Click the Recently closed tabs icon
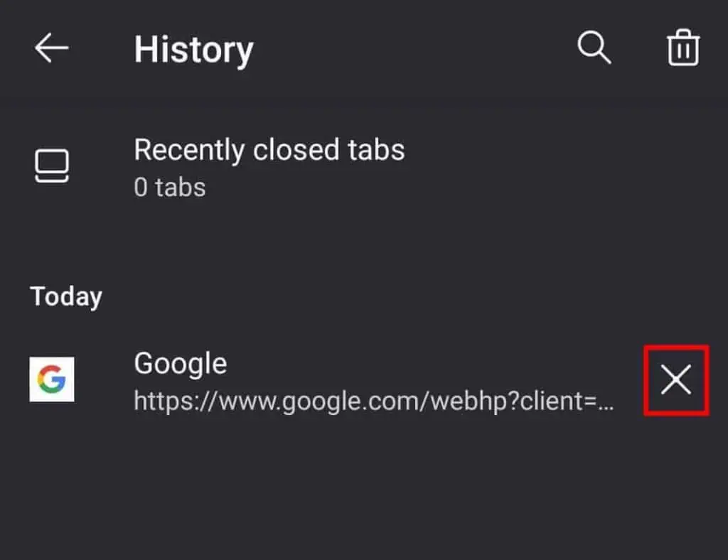The height and width of the screenshot is (560, 728). tap(52, 165)
